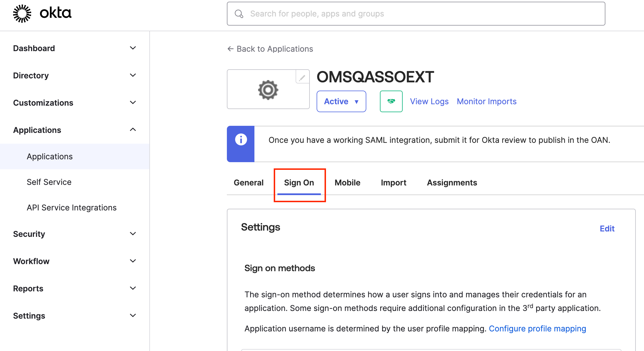Open the View Logs link
Screen dimensions: 644x351
point(429,101)
